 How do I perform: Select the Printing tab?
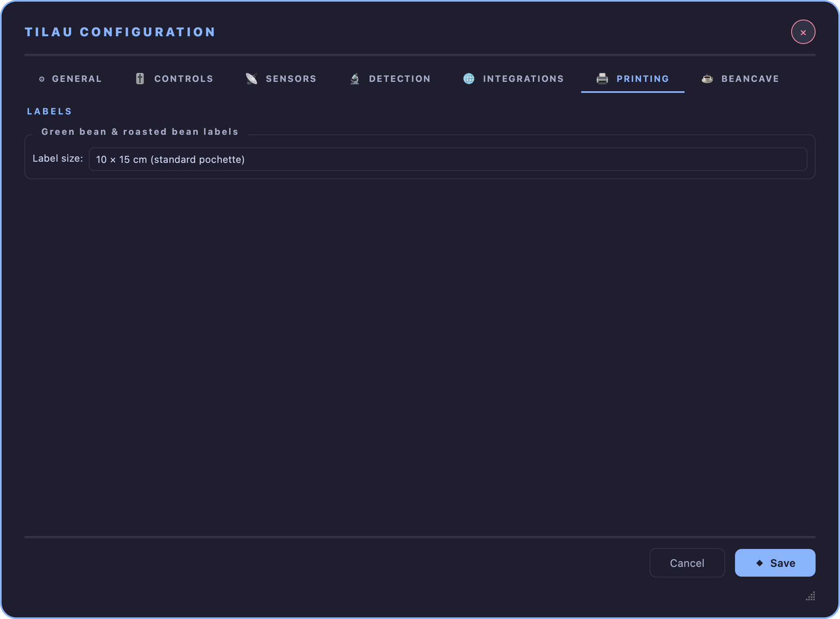[632, 79]
